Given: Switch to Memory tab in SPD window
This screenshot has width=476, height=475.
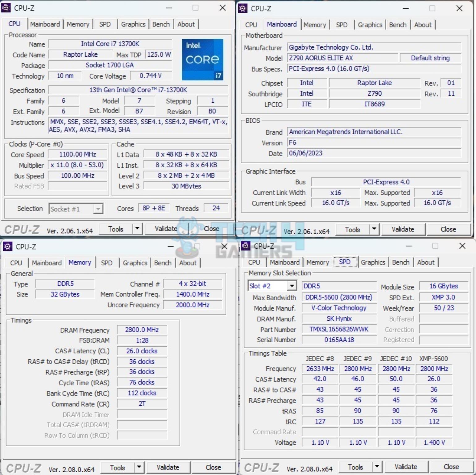Looking at the screenshot, I should click(318, 262).
